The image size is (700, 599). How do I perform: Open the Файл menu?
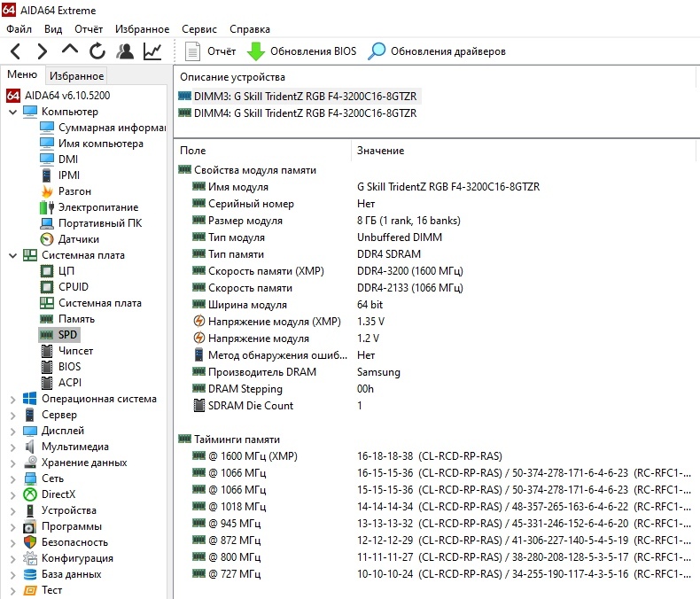click(x=19, y=29)
